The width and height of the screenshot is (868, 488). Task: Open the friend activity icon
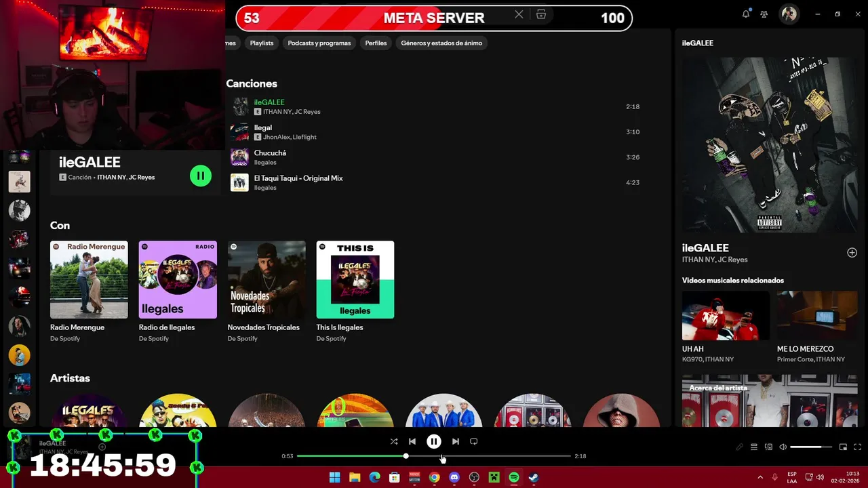tap(764, 14)
